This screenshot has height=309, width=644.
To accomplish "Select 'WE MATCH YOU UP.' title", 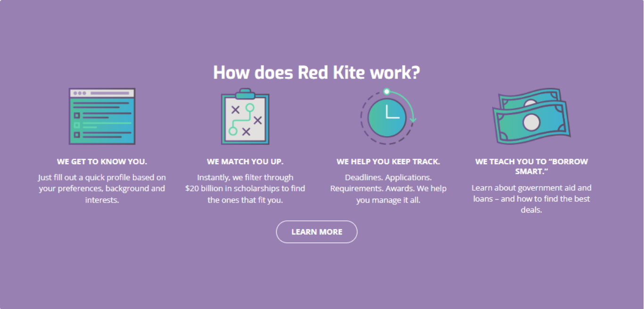I will pyautogui.click(x=245, y=162).
